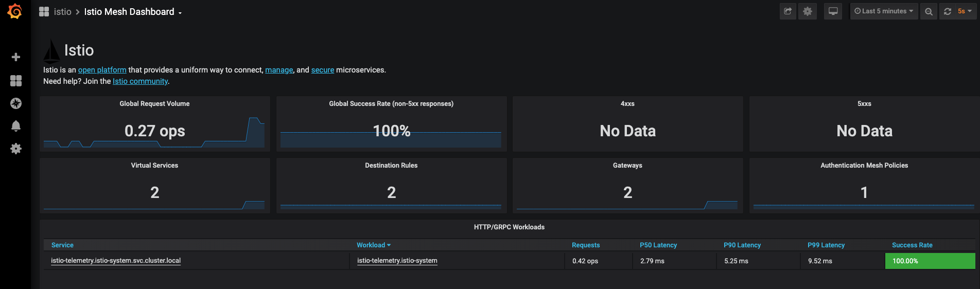Sort table by Workload column
This screenshot has height=289, width=980.
(x=374, y=245)
